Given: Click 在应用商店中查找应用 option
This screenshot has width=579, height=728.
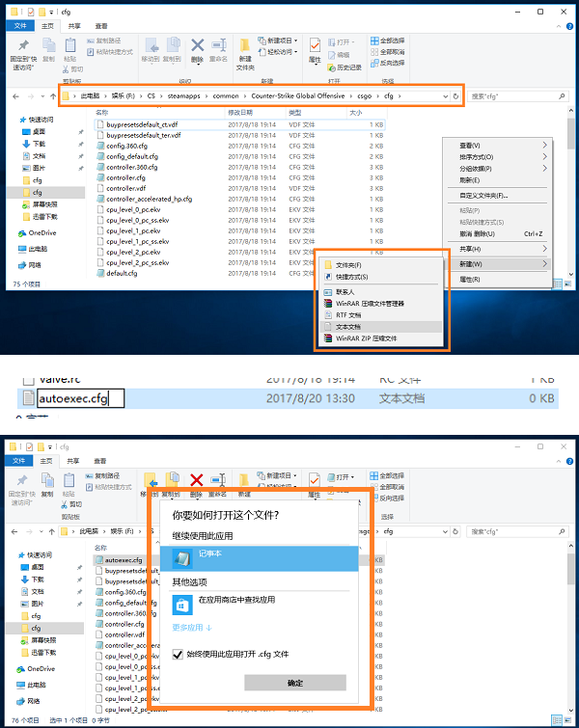Looking at the screenshot, I should 260,605.
